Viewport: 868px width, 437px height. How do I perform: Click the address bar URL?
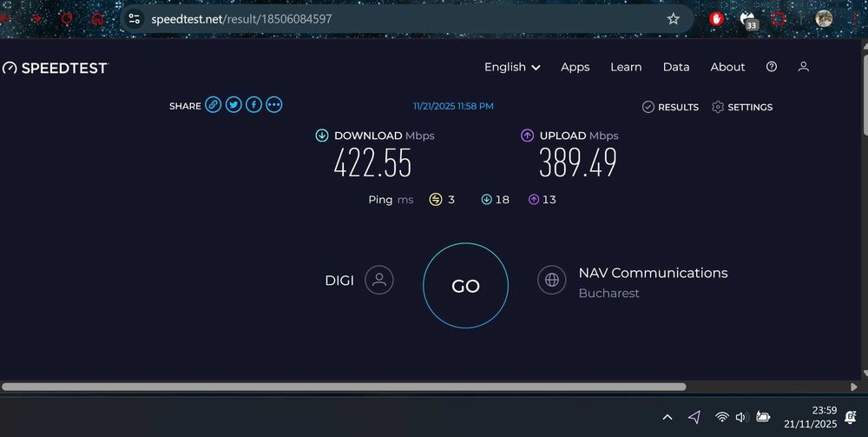(241, 19)
